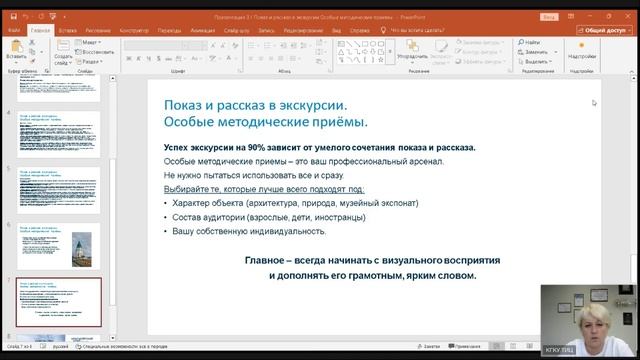
Task: Switch to the Конструктор ribbon tab
Action: tap(134, 30)
